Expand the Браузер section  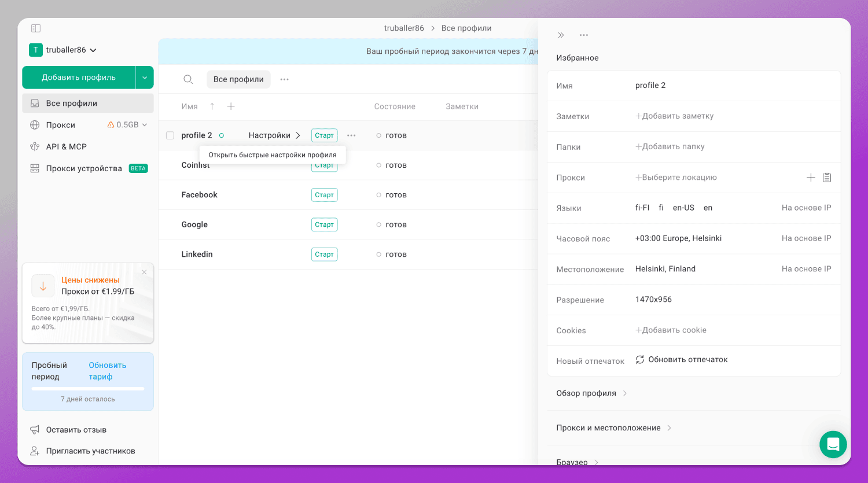(578, 462)
